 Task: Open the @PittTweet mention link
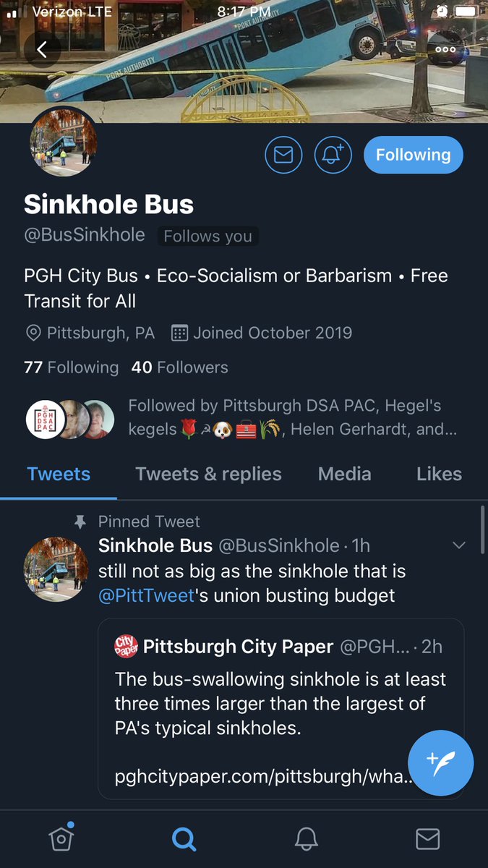coord(147,596)
